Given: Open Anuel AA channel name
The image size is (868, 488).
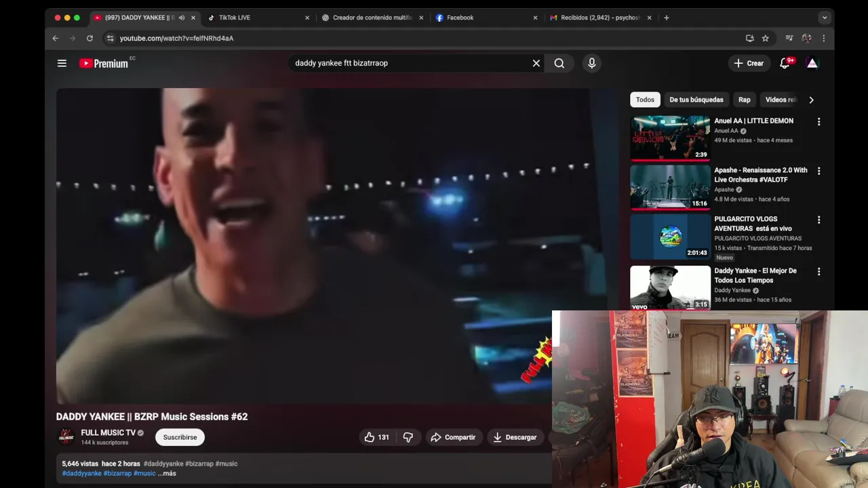Looking at the screenshot, I should tap(726, 131).
